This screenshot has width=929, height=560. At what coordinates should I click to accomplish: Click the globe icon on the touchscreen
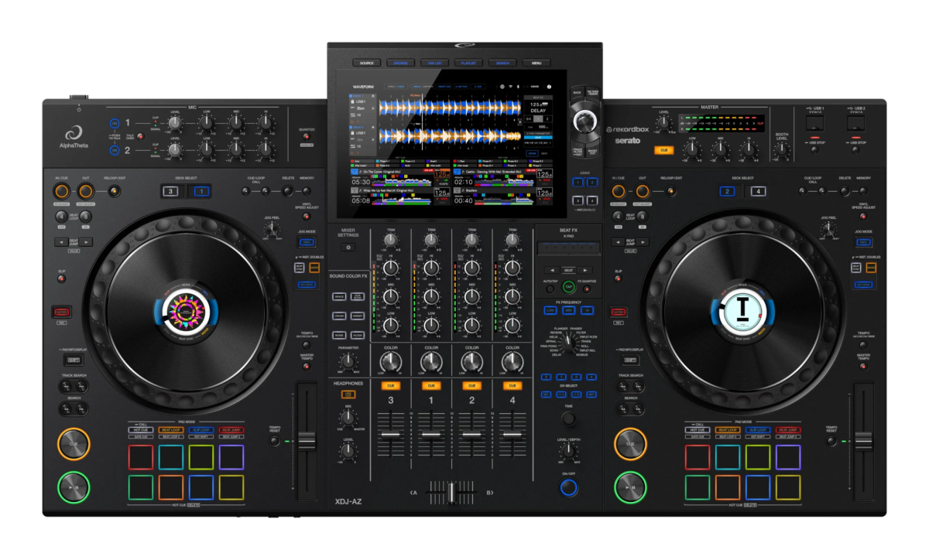[502, 87]
